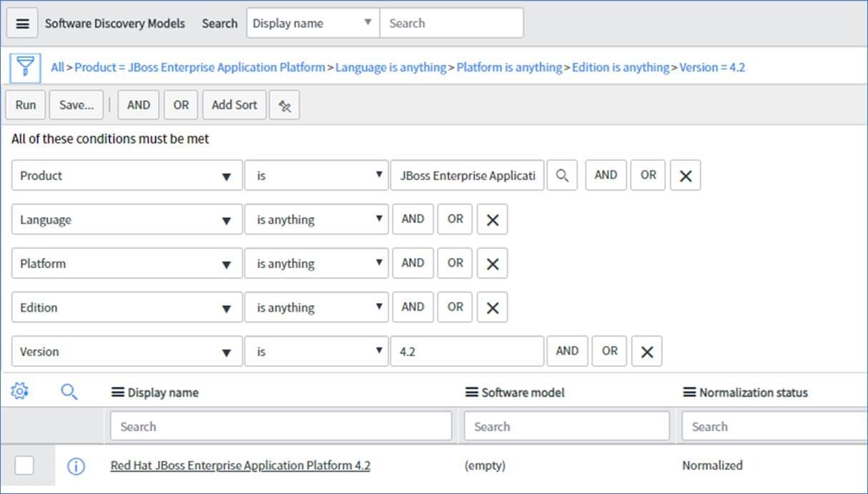
Task: Click the Version value field showing 4.2
Action: 467,351
